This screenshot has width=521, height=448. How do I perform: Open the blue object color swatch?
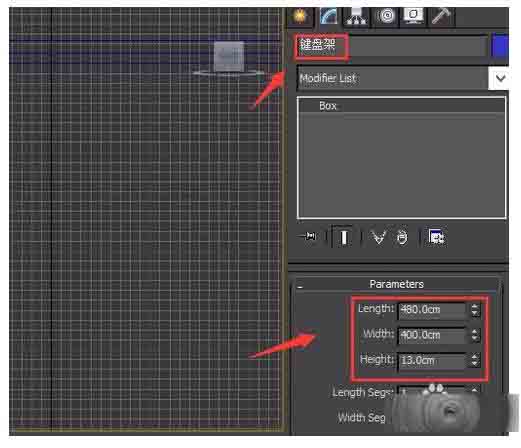(500, 46)
